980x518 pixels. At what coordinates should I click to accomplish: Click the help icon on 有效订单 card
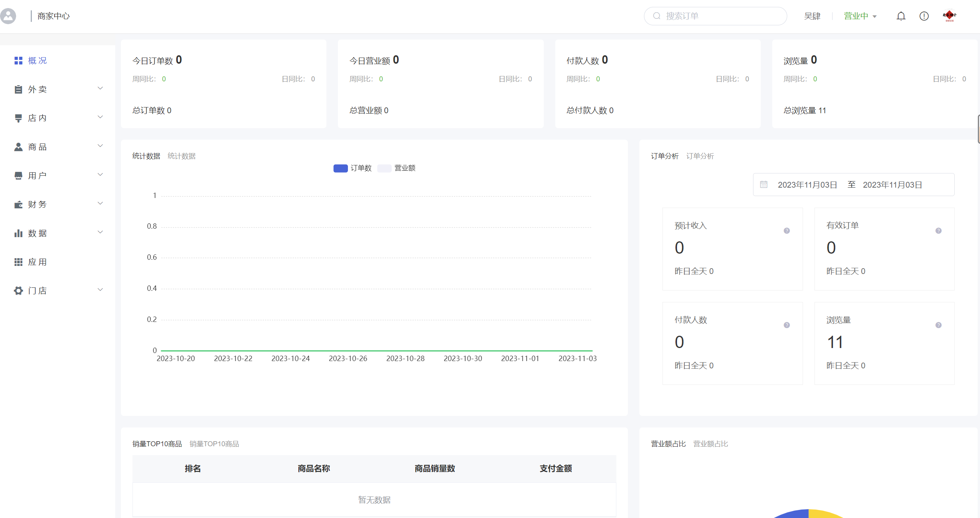coord(939,231)
